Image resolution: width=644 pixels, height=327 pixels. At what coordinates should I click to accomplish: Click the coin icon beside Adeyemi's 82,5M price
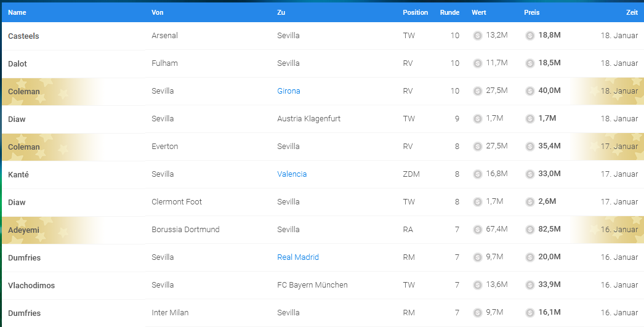click(530, 230)
